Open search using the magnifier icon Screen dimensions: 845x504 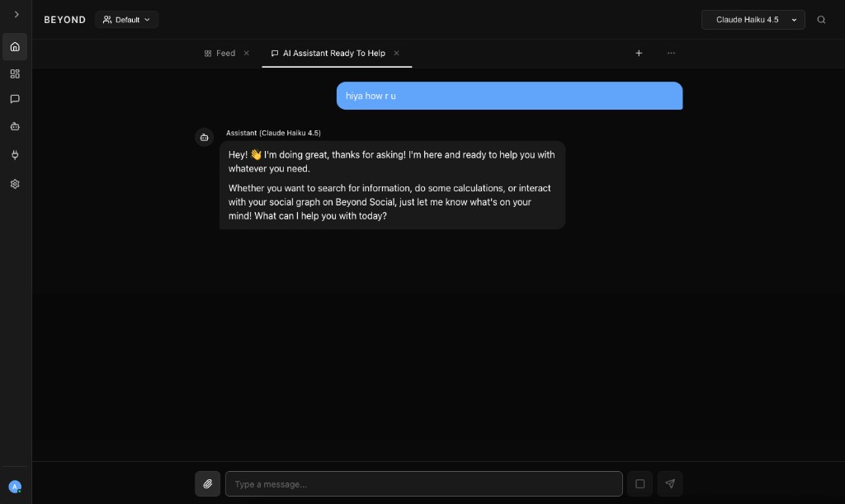click(x=821, y=19)
